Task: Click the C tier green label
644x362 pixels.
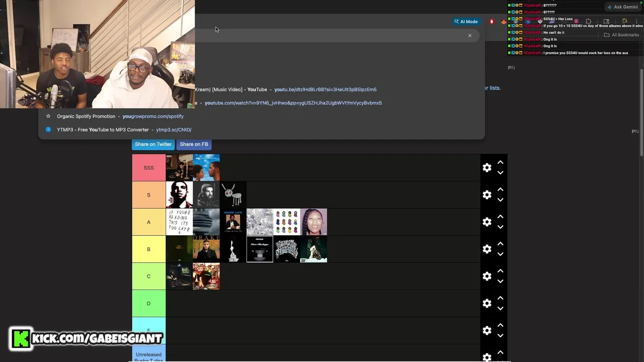Action: (148, 277)
